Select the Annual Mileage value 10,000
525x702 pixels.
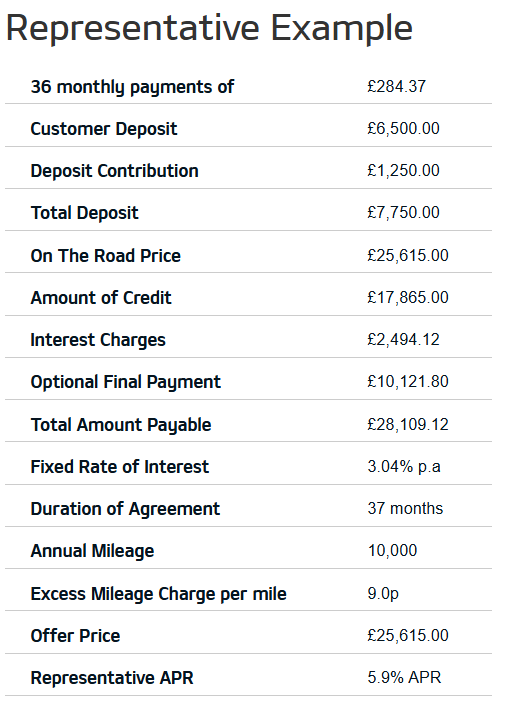392,551
